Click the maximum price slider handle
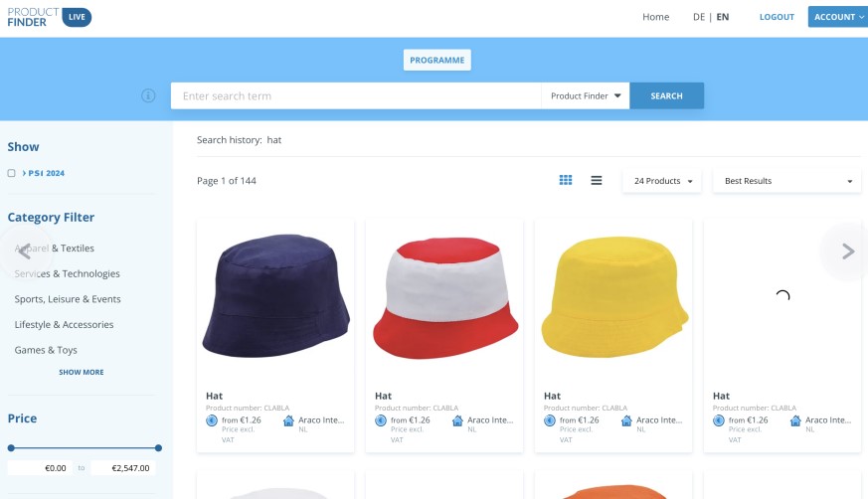Screen dimensions: 868x499 pyautogui.click(x=158, y=448)
